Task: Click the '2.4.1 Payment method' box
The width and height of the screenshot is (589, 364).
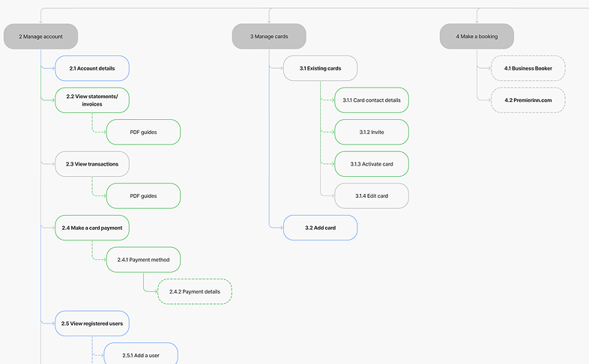Action: [x=143, y=260]
